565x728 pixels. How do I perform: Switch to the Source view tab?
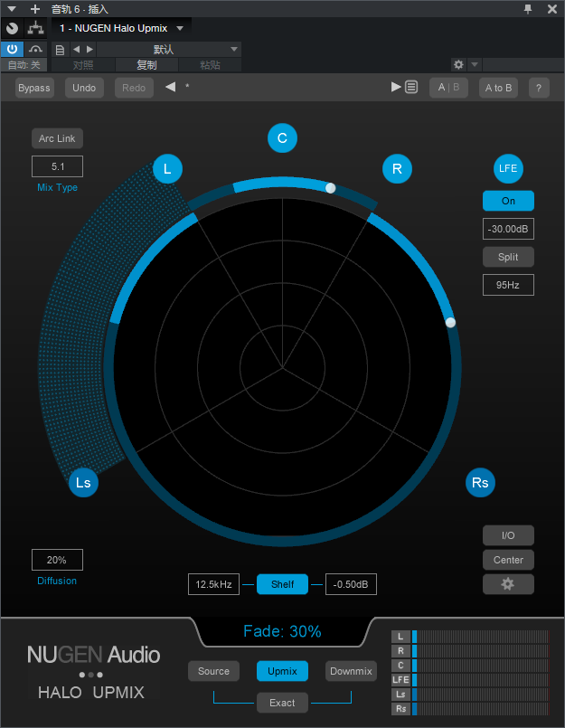213,671
